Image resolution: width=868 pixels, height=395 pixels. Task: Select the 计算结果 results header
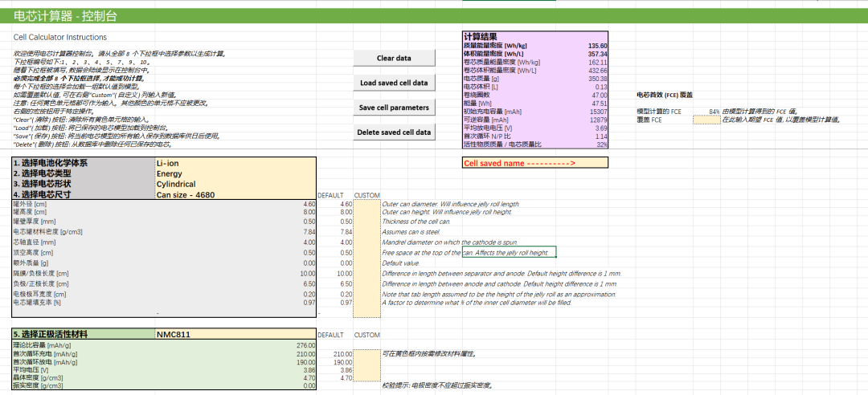pyautogui.click(x=481, y=36)
